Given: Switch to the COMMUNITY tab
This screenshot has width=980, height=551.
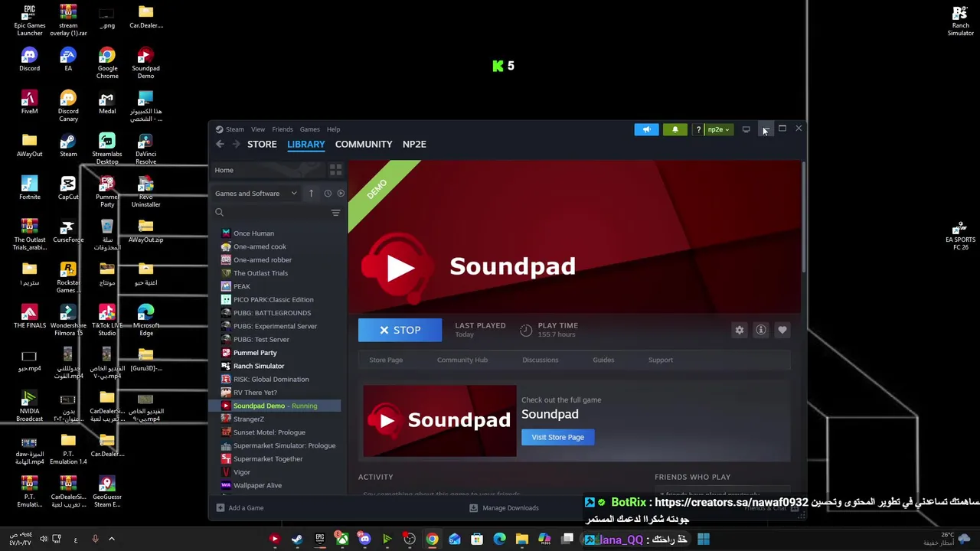Looking at the screenshot, I should click(364, 144).
